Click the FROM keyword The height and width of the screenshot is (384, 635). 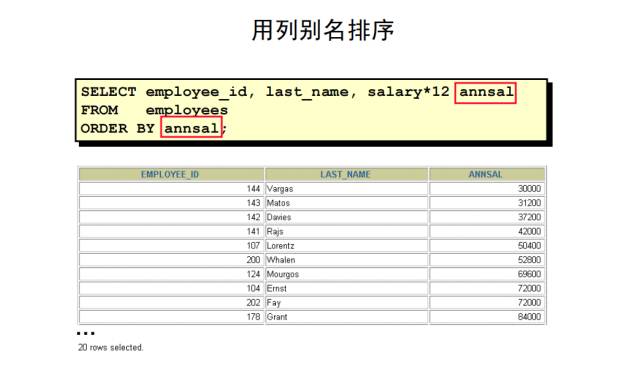pyautogui.click(x=99, y=110)
